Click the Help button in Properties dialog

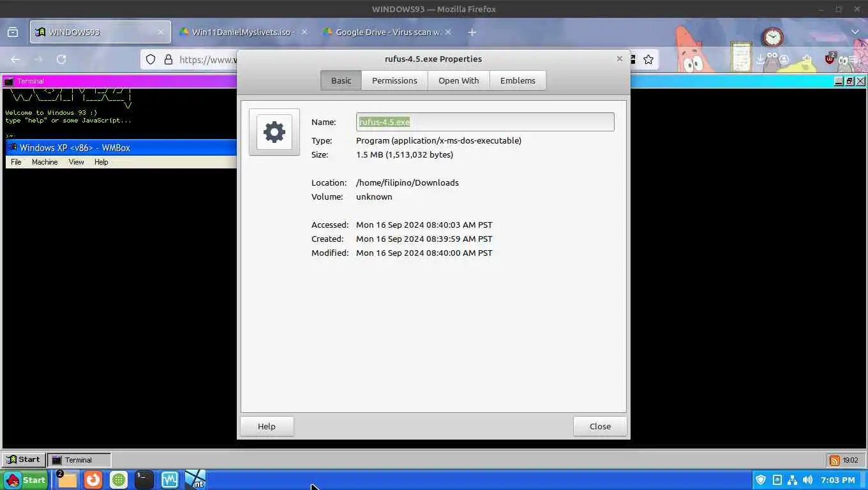[267, 426]
